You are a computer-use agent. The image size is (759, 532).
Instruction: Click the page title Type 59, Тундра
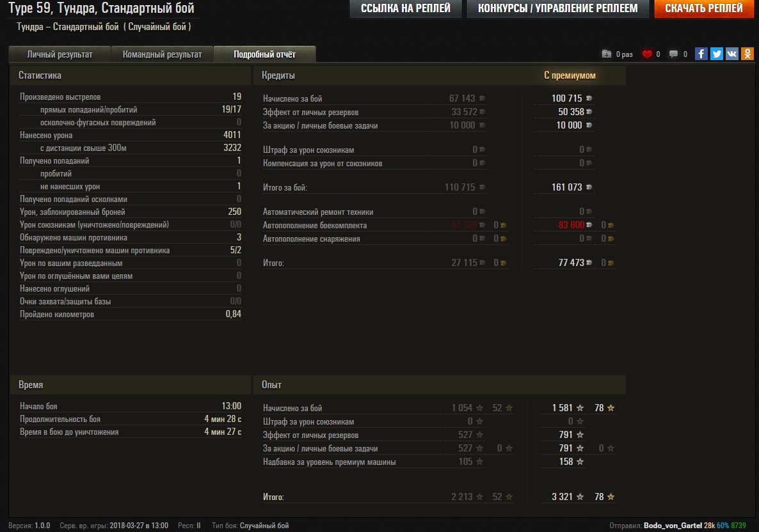click(101, 8)
